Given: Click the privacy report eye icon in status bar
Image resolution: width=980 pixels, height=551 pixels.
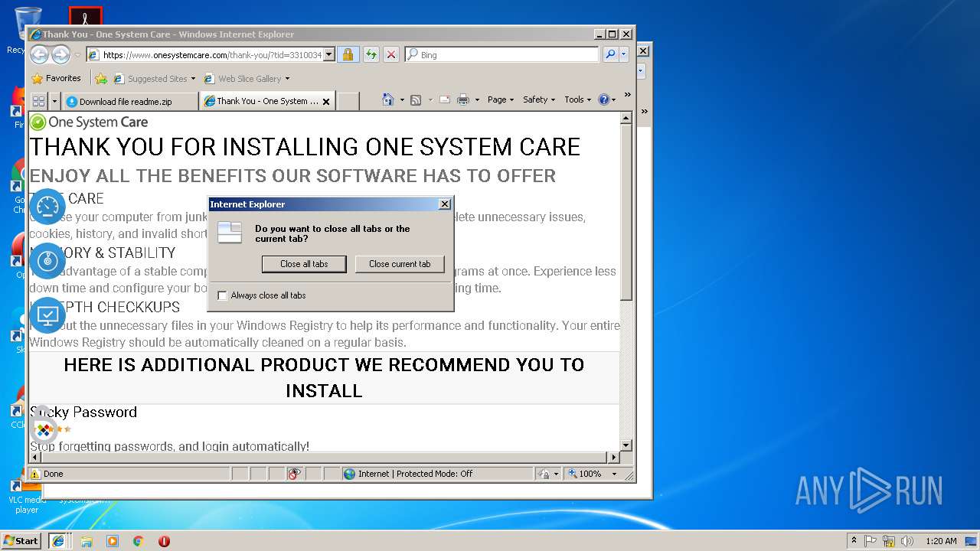Looking at the screenshot, I should 295,474.
